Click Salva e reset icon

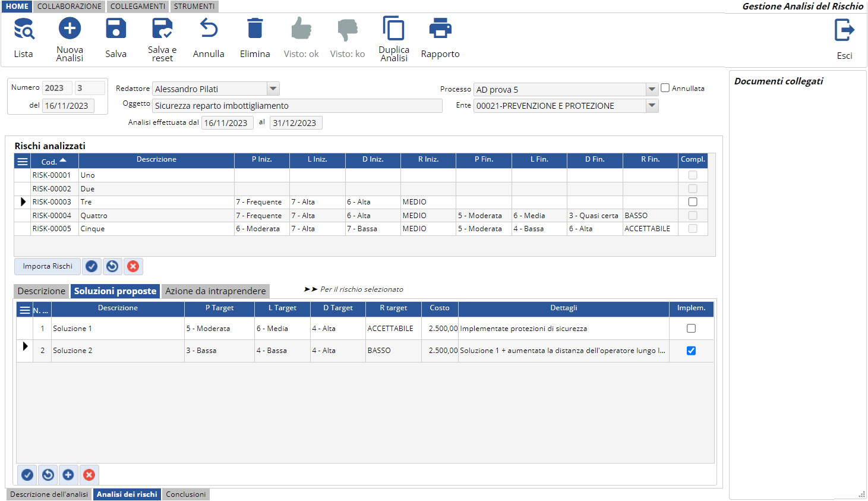(162, 29)
